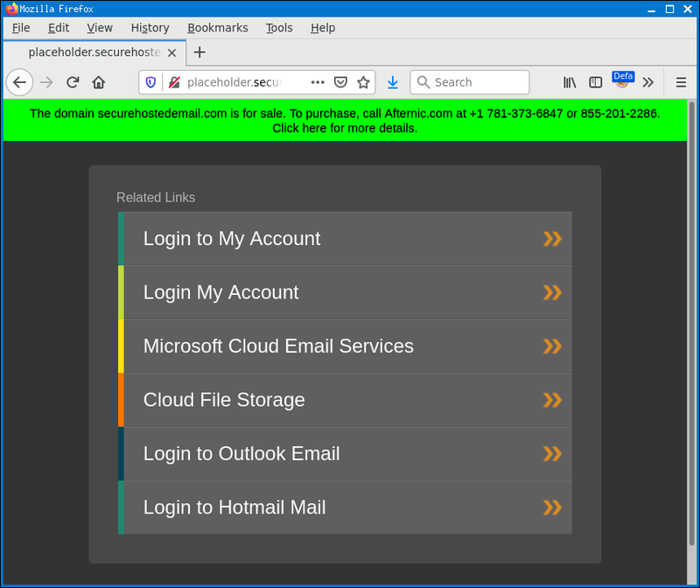Open Login to My Account link

pos(345,238)
